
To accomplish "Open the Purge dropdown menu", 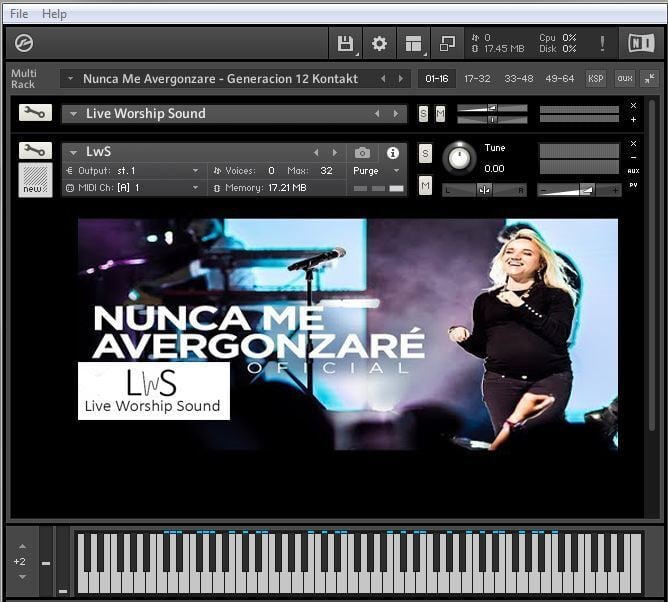I will point(376,171).
